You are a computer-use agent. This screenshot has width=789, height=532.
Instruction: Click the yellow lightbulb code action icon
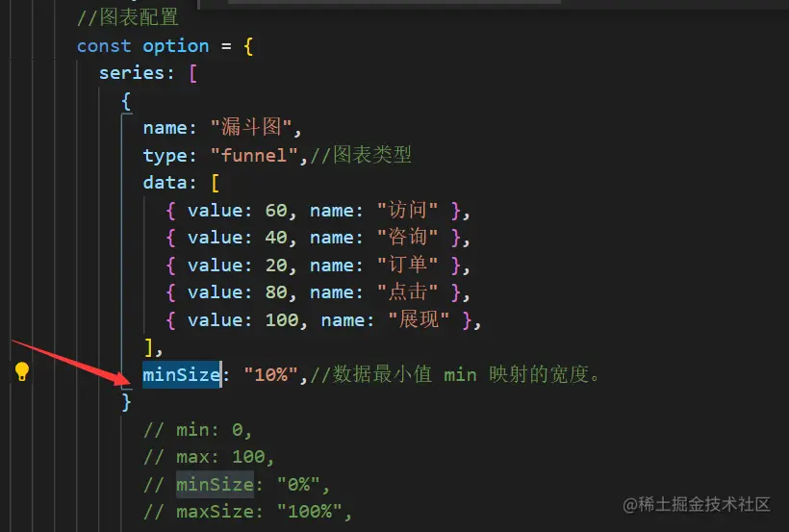[x=21, y=371]
